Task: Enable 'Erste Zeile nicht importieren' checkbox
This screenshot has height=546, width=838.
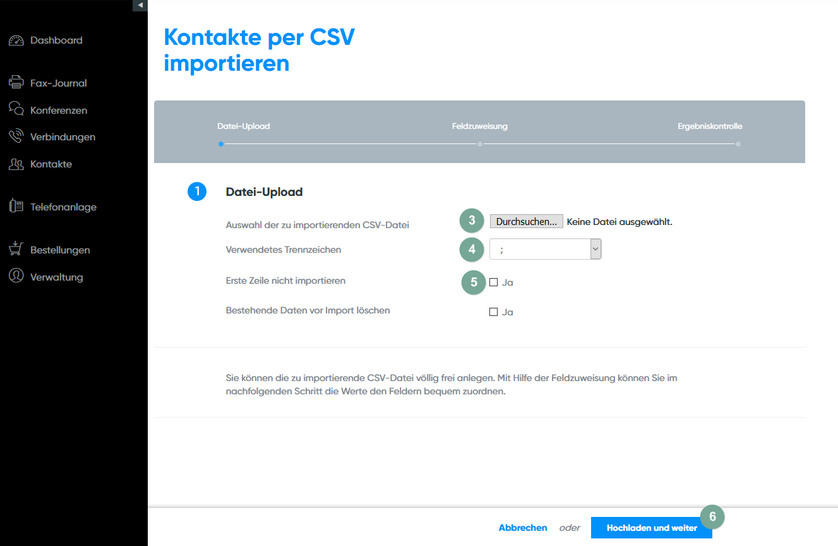Action: [x=493, y=282]
